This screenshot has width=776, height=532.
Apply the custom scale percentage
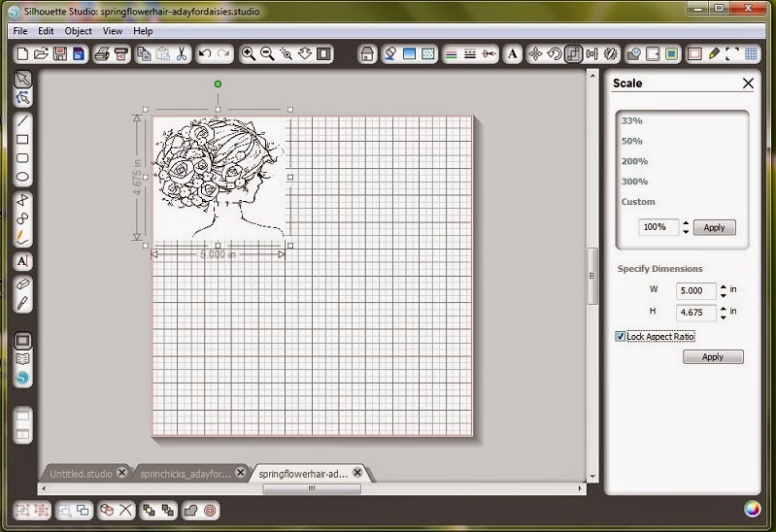pyautogui.click(x=714, y=227)
